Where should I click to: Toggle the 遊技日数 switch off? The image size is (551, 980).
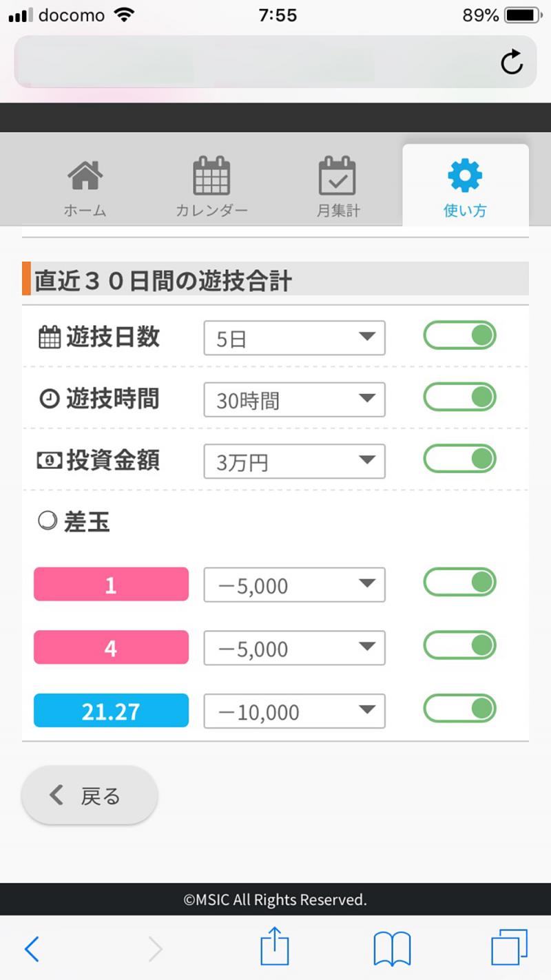[x=459, y=335]
